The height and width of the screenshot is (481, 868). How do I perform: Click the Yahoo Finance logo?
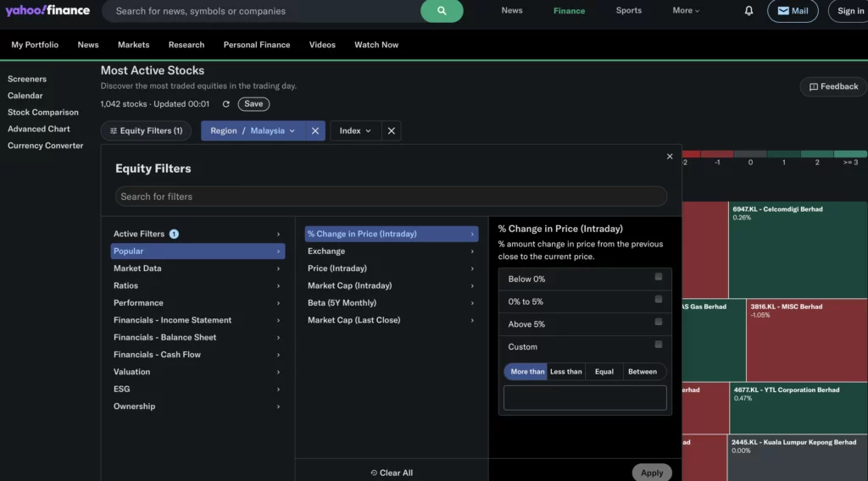click(47, 10)
